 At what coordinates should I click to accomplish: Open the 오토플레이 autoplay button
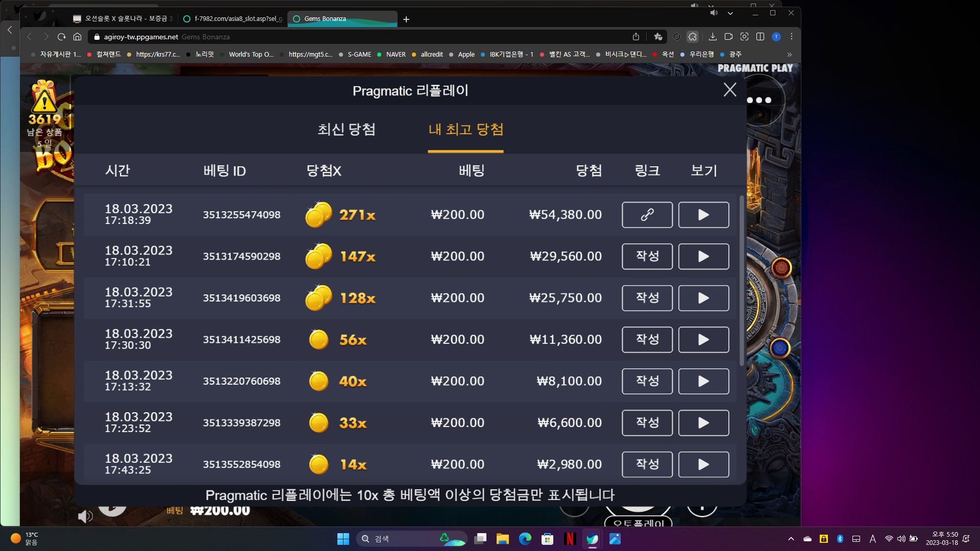(x=638, y=523)
